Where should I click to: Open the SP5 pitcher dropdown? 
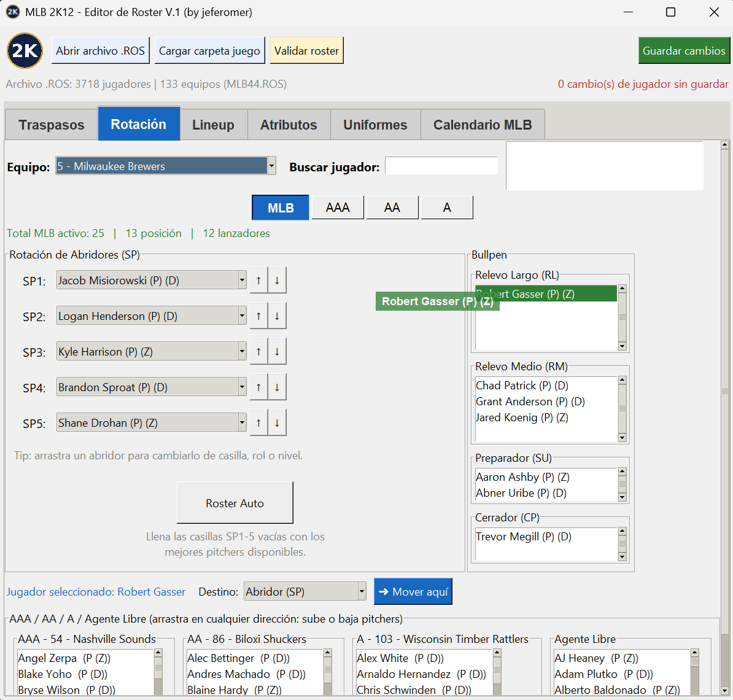[242, 422]
